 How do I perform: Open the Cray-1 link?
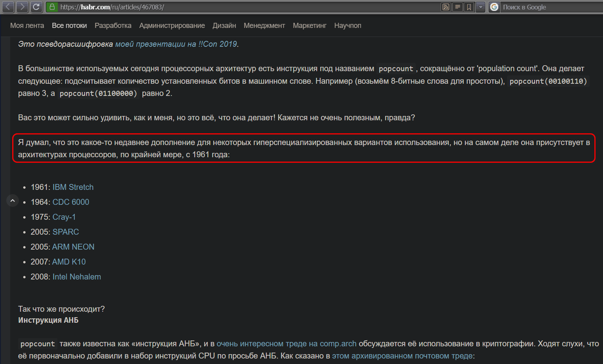64,217
